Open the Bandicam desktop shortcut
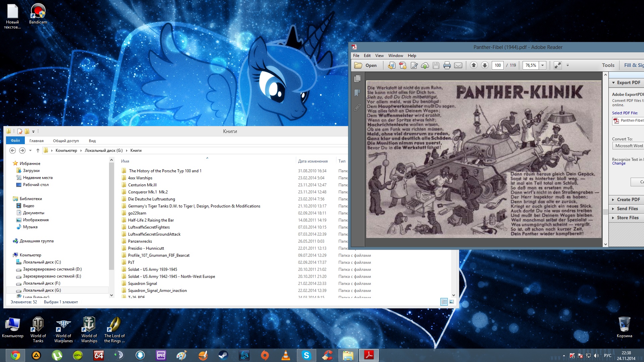This screenshot has height=362, width=644. click(38, 14)
